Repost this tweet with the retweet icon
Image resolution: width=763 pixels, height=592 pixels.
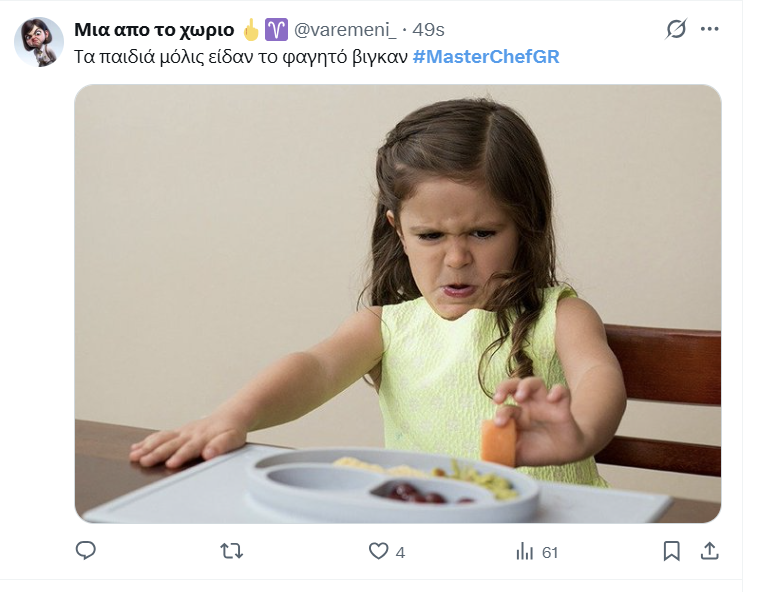[x=231, y=551]
